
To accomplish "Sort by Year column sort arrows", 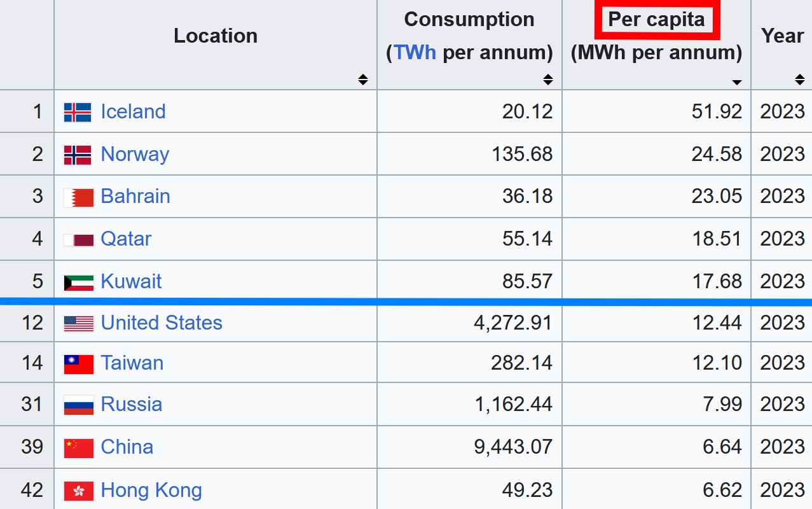I will tap(800, 80).
